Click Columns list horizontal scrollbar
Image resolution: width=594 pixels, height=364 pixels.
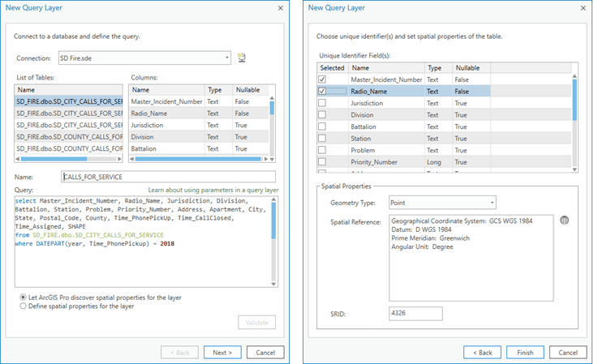point(198,159)
